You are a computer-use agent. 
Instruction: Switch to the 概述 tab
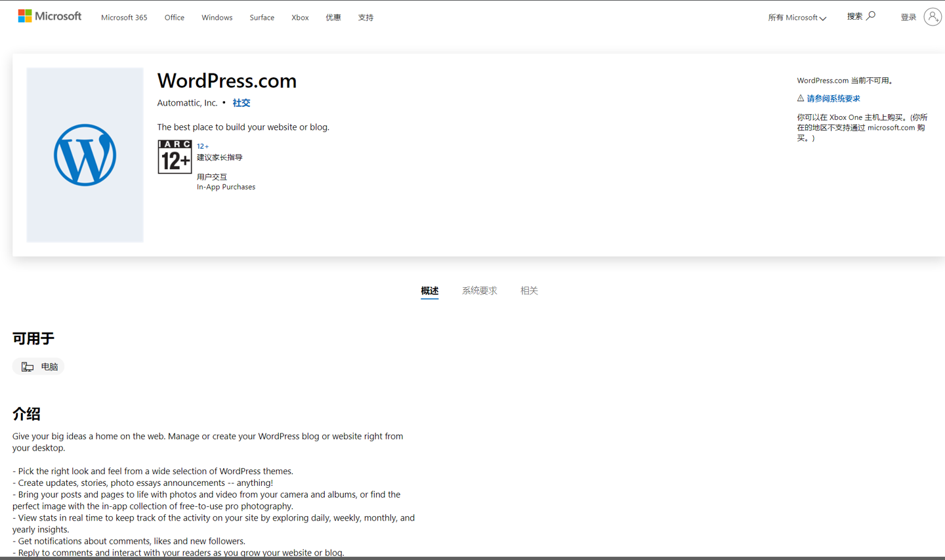[x=430, y=290]
